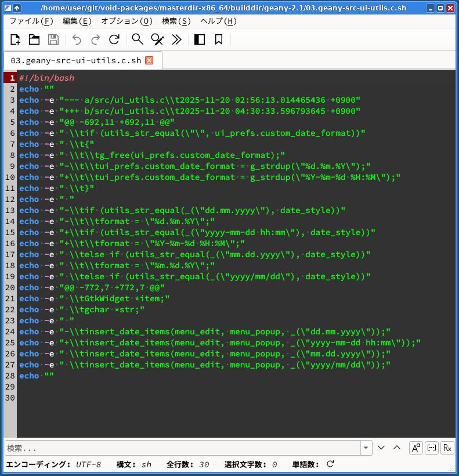
Task: Click the window menu icon in title bar
Action: pos(8,8)
